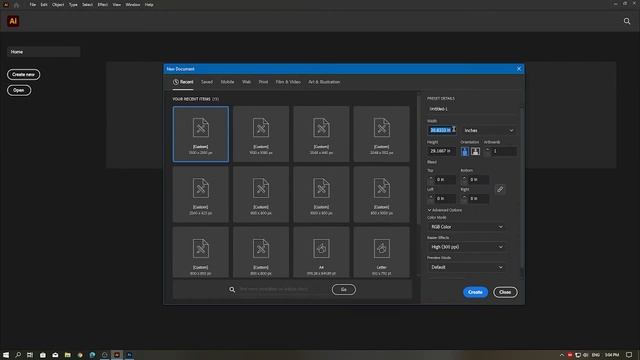Select the A4 preset thumbnail

pos(321,252)
